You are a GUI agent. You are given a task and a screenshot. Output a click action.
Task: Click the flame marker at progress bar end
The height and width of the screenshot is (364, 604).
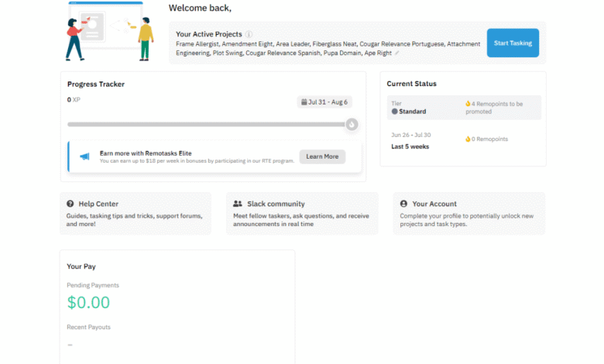[352, 125]
